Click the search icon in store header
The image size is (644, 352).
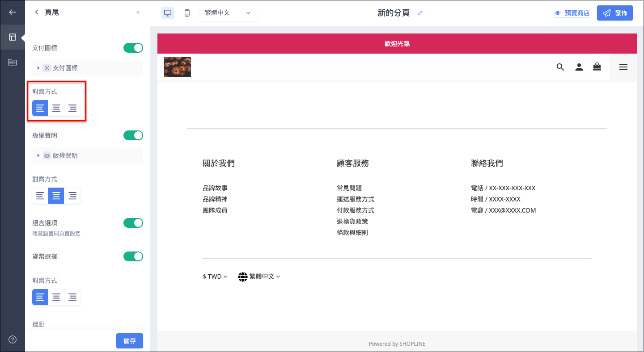click(x=560, y=67)
